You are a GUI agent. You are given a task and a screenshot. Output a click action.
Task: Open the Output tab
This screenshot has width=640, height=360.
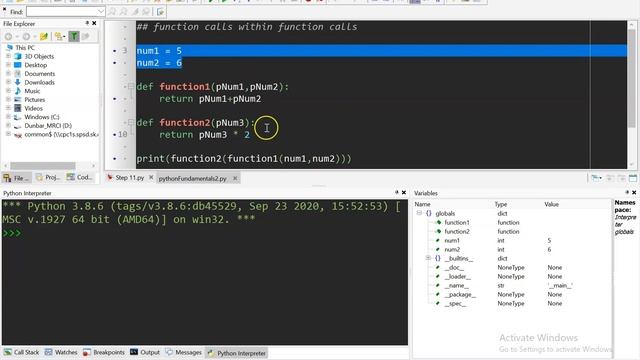[145, 352]
